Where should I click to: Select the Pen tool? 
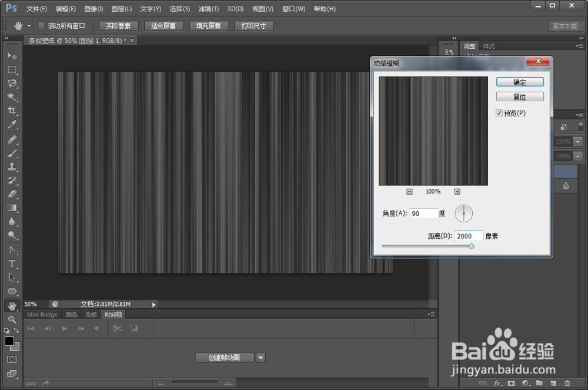(x=12, y=250)
